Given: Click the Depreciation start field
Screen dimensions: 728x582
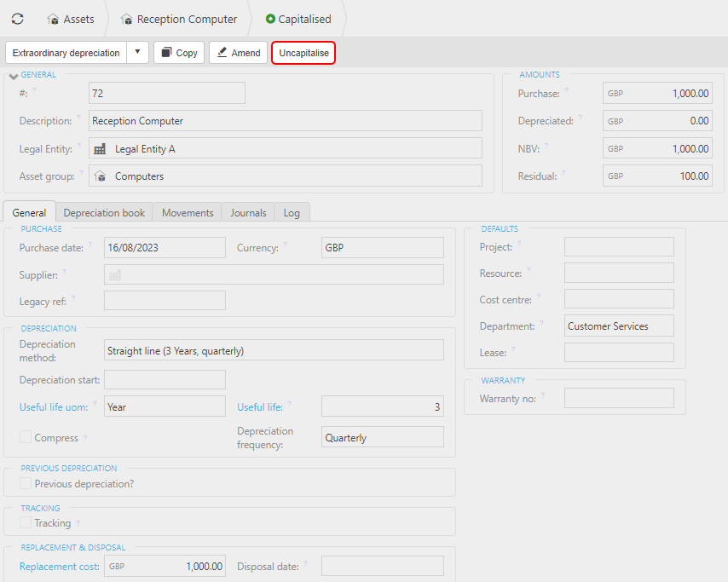Looking at the screenshot, I should [x=165, y=380].
